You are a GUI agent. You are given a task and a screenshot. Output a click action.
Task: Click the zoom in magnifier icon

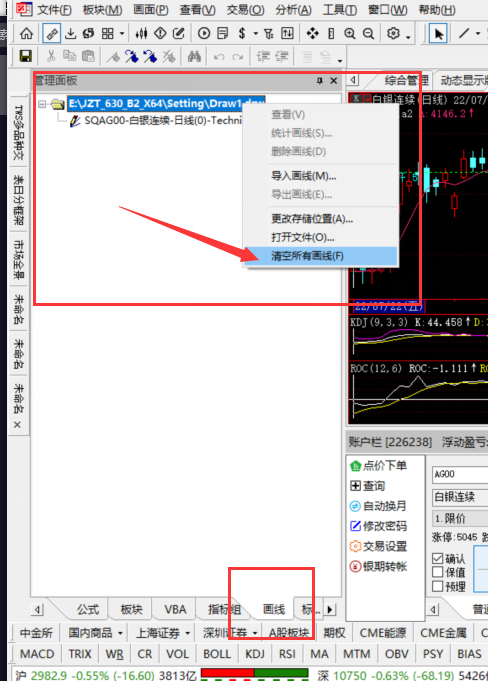pyautogui.click(x=350, y=33)
